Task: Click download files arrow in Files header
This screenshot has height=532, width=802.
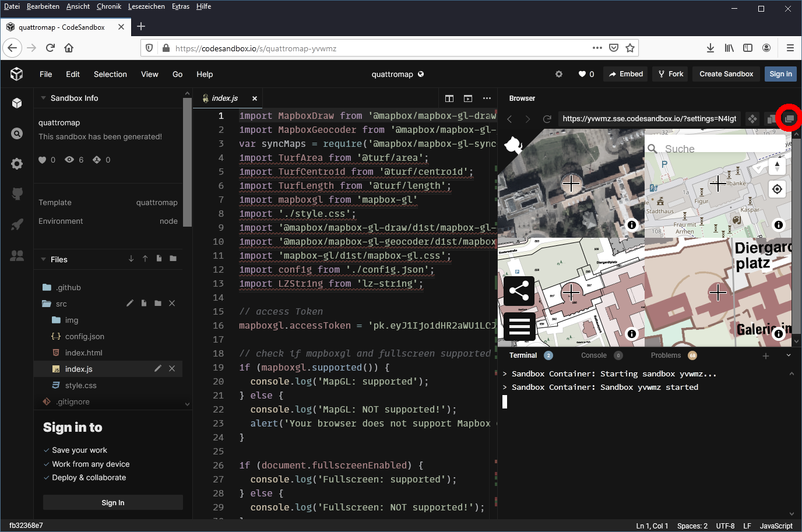Action: click(131, 259)
